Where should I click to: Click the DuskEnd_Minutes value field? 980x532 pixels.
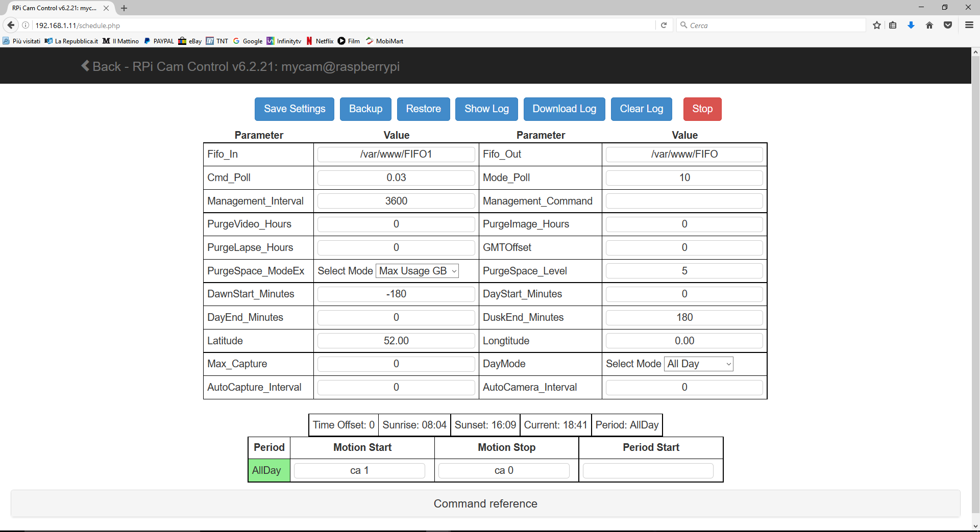tap(684, 318)
